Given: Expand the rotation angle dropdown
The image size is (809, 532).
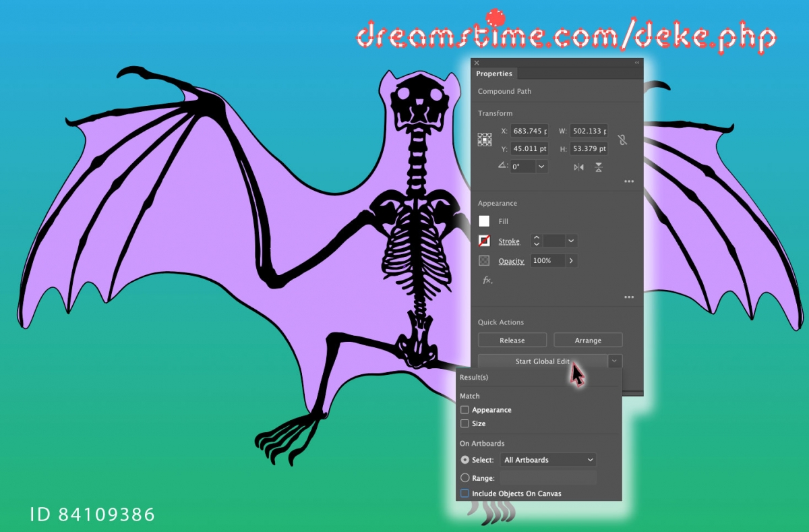Looking at the screenshot, I should click(541, 167).
